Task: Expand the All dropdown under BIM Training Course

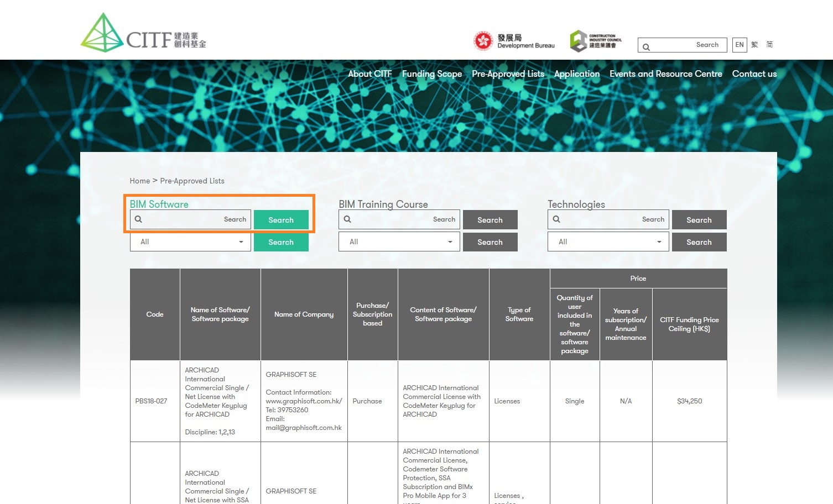Action: pos(399,242)
